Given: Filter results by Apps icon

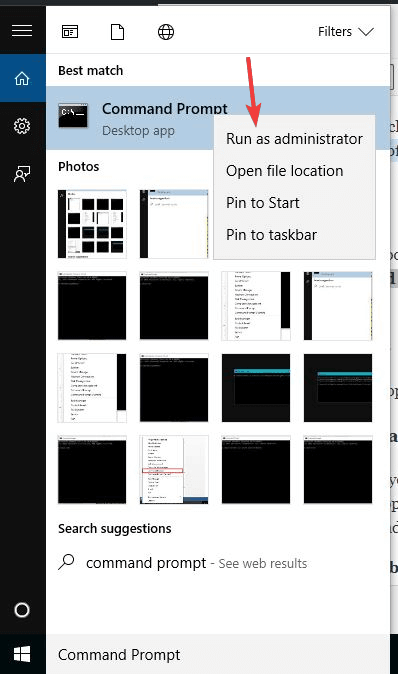Looking at the screenshot, I should point(70,32).
